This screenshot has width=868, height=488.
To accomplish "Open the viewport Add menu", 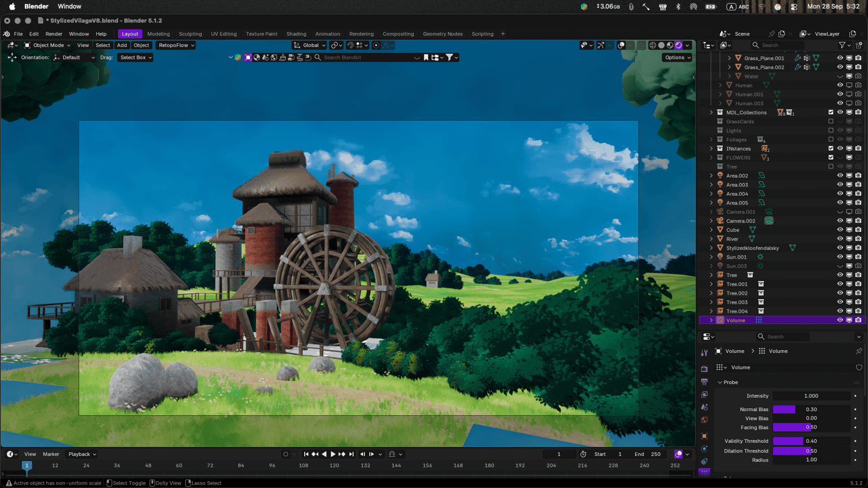I will pos(121,45).
